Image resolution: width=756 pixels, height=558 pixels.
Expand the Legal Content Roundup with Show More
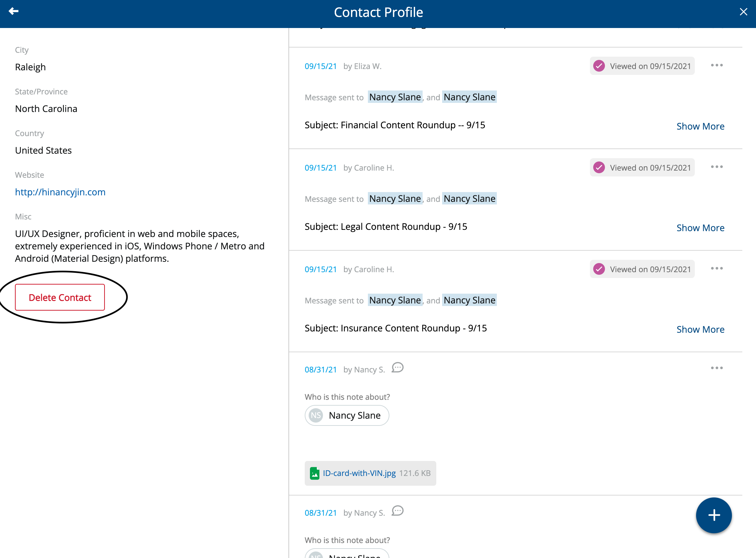coord(700,228)
